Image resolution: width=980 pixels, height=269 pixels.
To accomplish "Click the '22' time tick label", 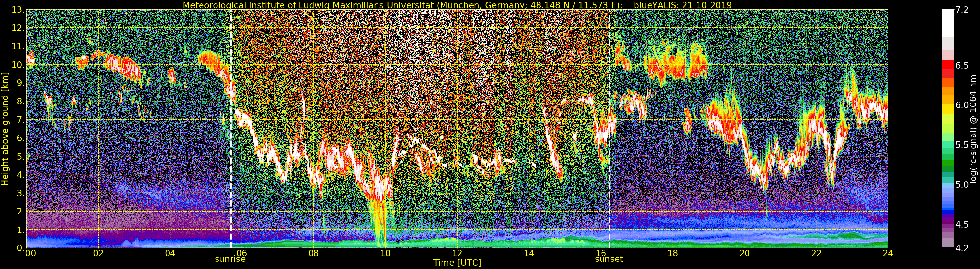I will click(816, 253).
